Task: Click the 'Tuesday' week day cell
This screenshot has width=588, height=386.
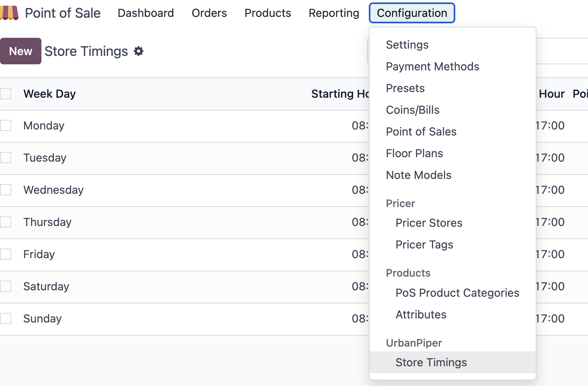Action: click(45, 158)
